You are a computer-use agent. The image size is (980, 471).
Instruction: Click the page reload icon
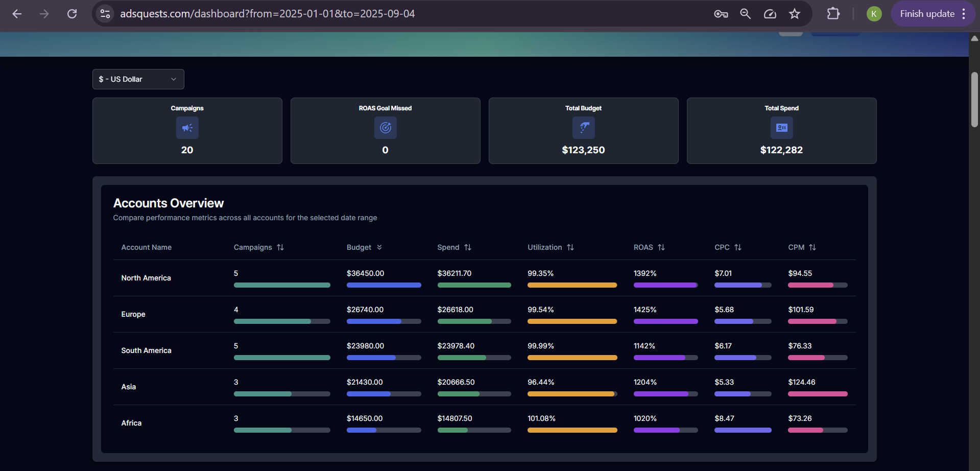click(72, 14)
